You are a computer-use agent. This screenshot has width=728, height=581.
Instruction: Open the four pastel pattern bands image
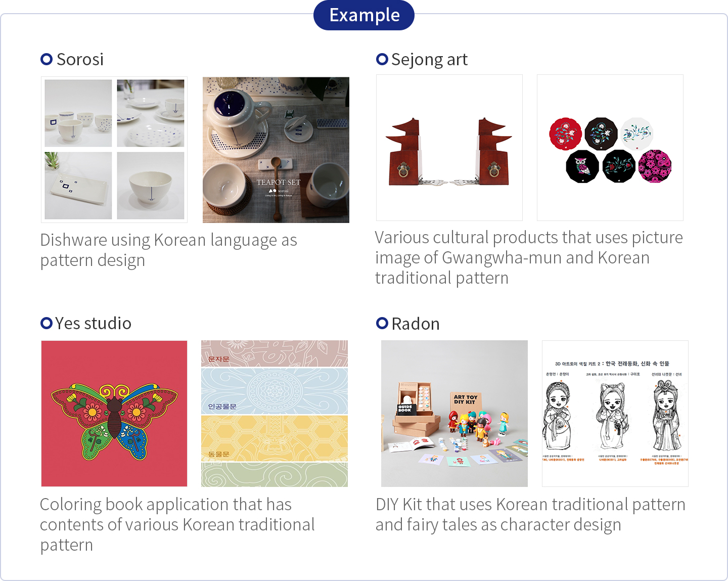point(275,414)
